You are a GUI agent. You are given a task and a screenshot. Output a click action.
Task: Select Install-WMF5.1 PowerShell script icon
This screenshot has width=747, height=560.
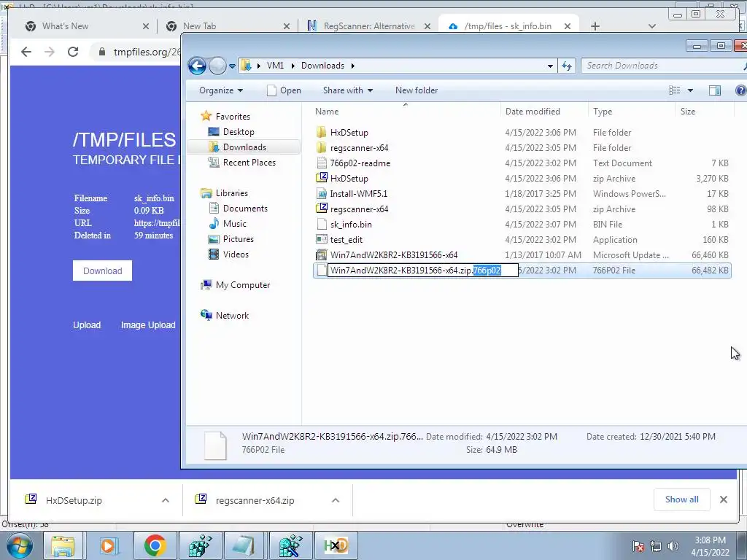pyautogui.click(x=322, y=193)
